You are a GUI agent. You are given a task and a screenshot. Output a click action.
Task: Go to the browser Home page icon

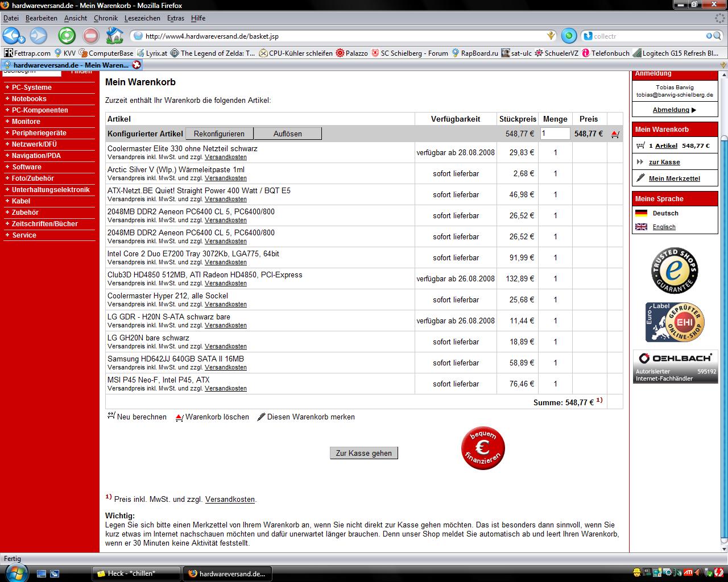(x=114, y=36)
